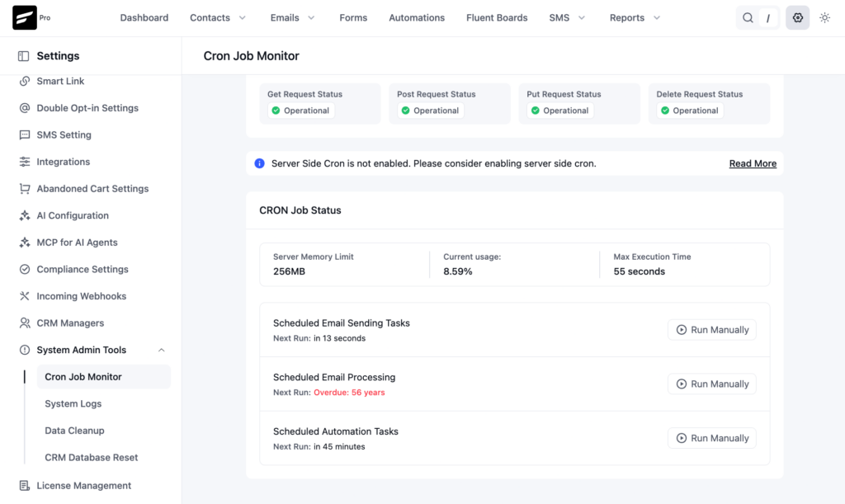Click the Compliance Settings checkmark icon
The width and height of the screenshot is (845, 504).
coord(24,270)
